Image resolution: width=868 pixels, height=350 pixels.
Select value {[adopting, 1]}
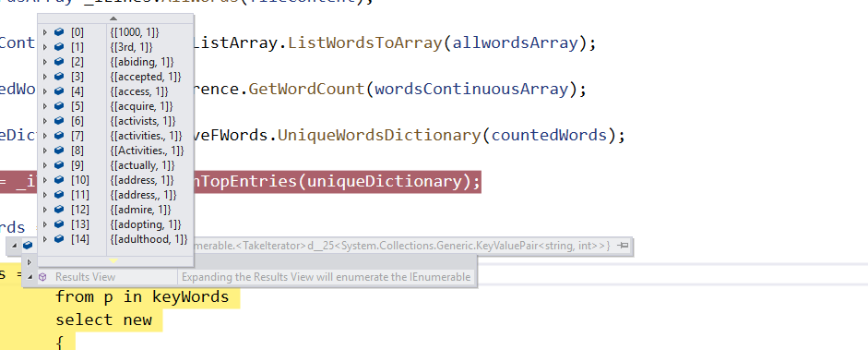[x=146, y=224]
